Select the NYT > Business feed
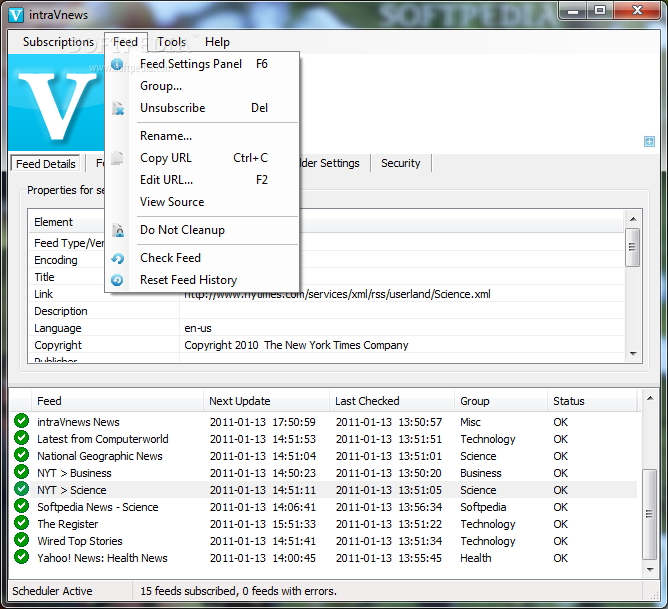 click(324, 473)
